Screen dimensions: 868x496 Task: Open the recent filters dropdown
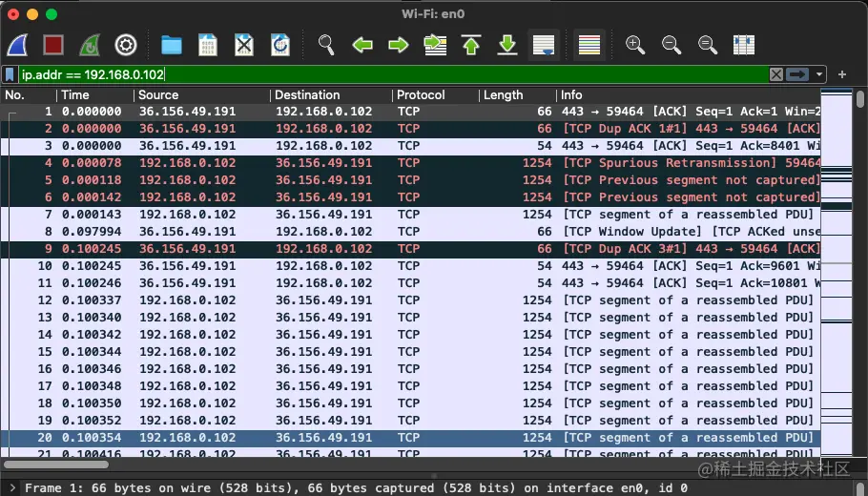point(818,74)
